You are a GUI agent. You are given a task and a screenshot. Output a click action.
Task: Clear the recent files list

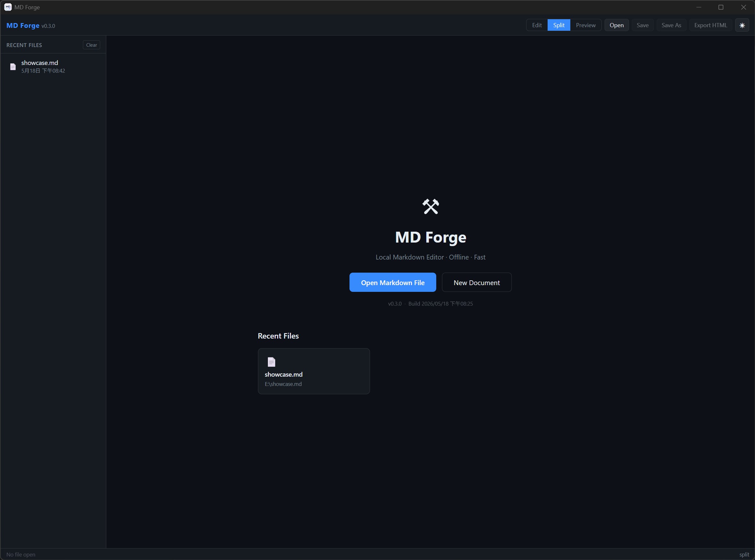(91, 45)
